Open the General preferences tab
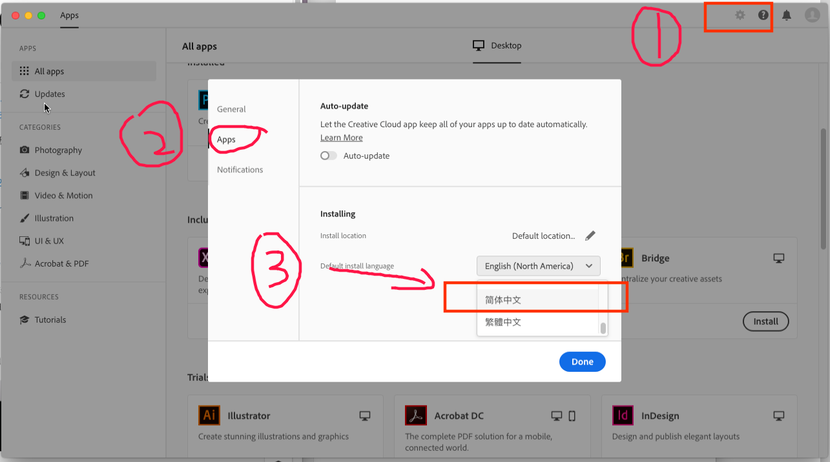This screenshot has height=462, width=830. [x=231, y=109]
